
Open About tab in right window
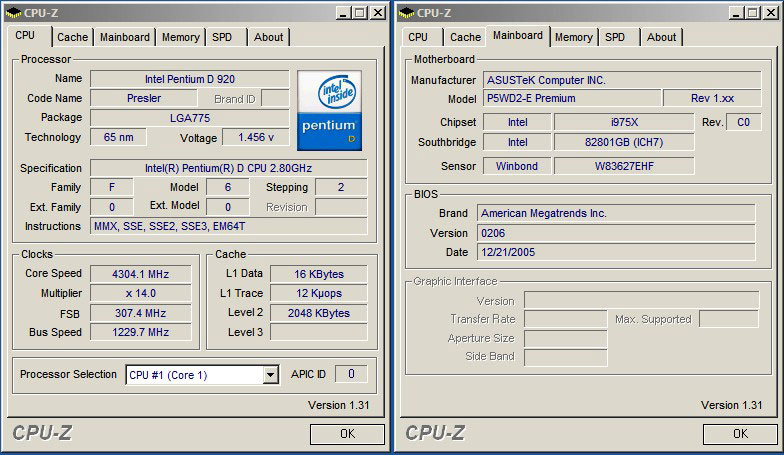point(662,37)
